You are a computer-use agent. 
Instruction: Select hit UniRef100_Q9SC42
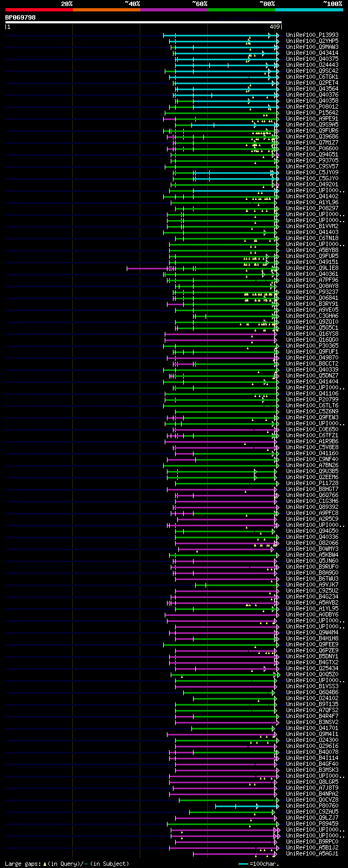pyautogui.click(x=312, y=71)
